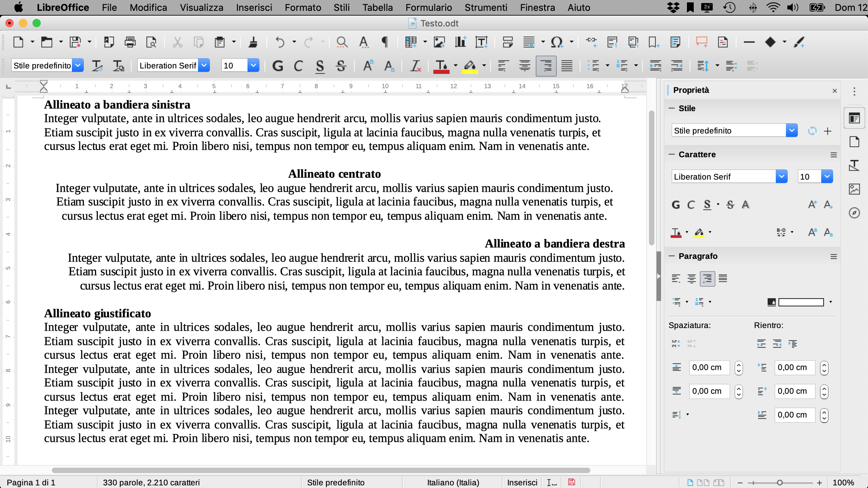This screenshot has height=488, width=868.
Task: Click Insert Special Character omega icon
Action: point(556,42)
